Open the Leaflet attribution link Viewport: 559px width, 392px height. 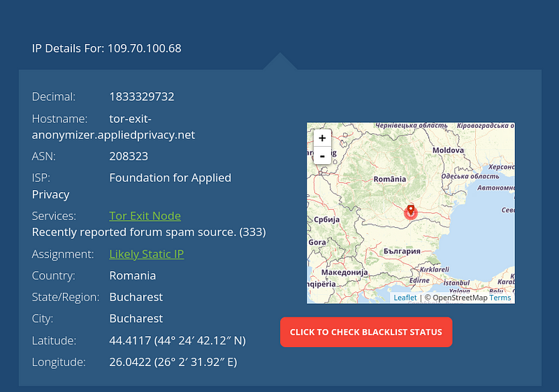coord(405,298)
